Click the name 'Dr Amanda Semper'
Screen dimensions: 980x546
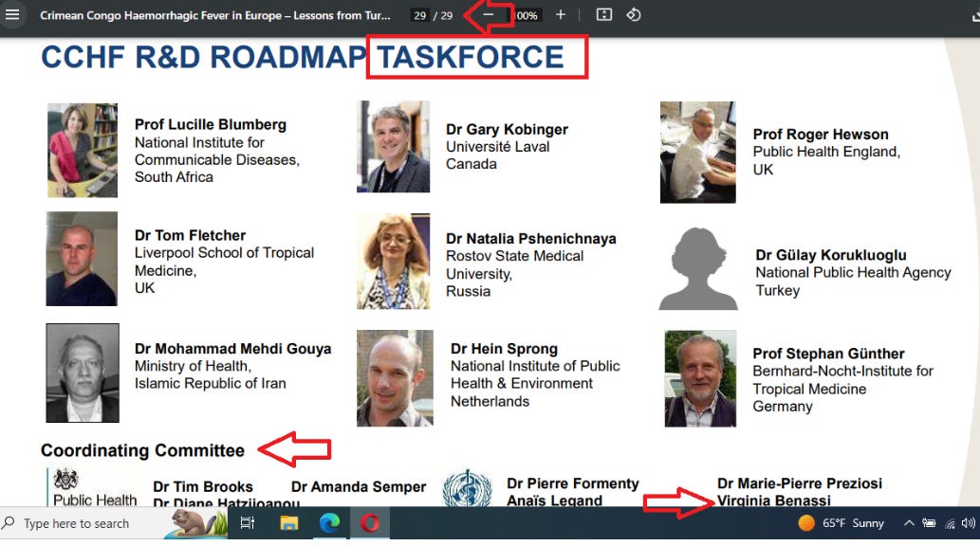click(x=359, y=486)
